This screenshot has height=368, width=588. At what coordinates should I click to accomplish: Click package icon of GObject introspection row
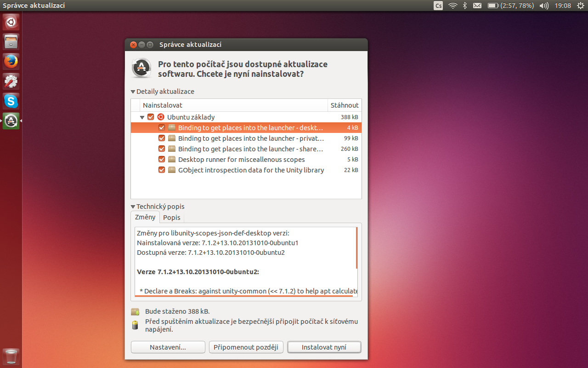tap(172, 170)
